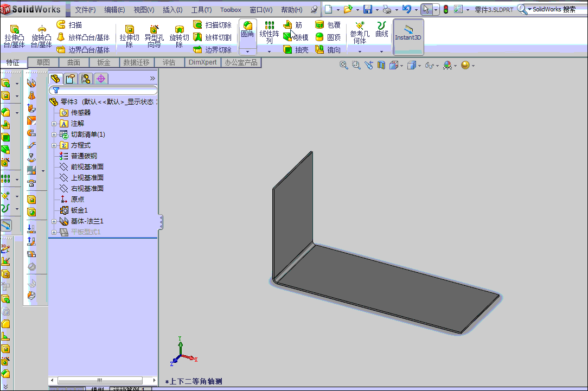The width and height of the screenshot is (588, 391).
Task: Open the 异型孔向导 hole wizard
Action: pyautogui.click(x=154, y=36)
